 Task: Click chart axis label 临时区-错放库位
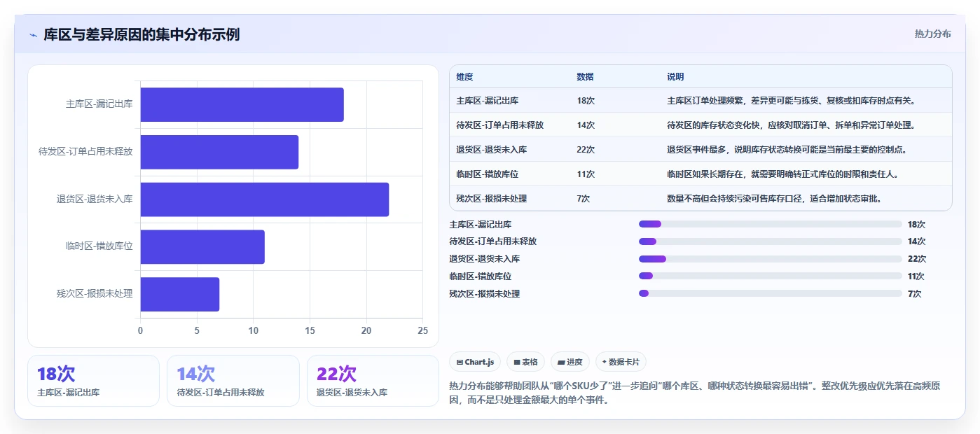coord(99,246)
